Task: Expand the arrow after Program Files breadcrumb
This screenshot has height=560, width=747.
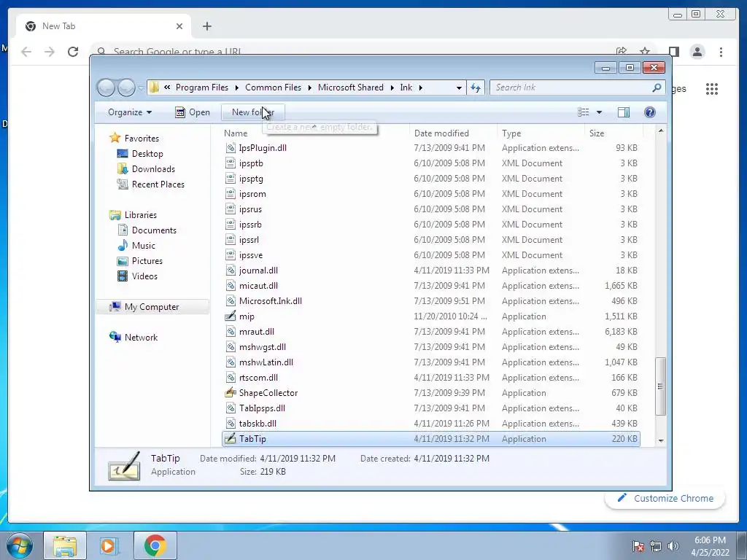Action: click(237, 87)
